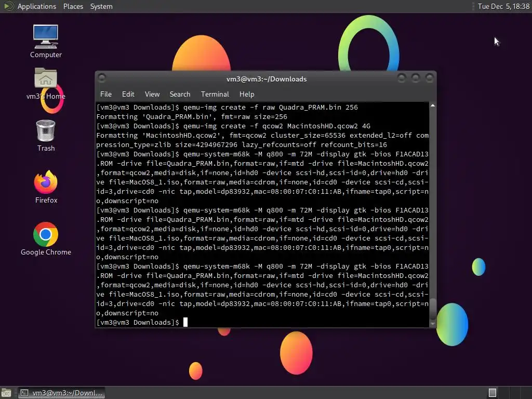
Task: Click the terminal window menu button at title bar left
Action: 101,78
